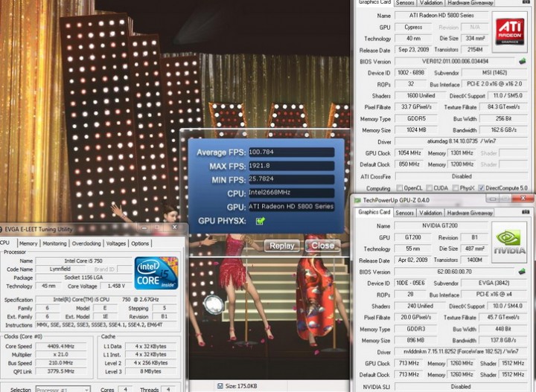Click the Core Voltage 1.458 V field
Screen dimensions: 536x392
coord(116,286)
